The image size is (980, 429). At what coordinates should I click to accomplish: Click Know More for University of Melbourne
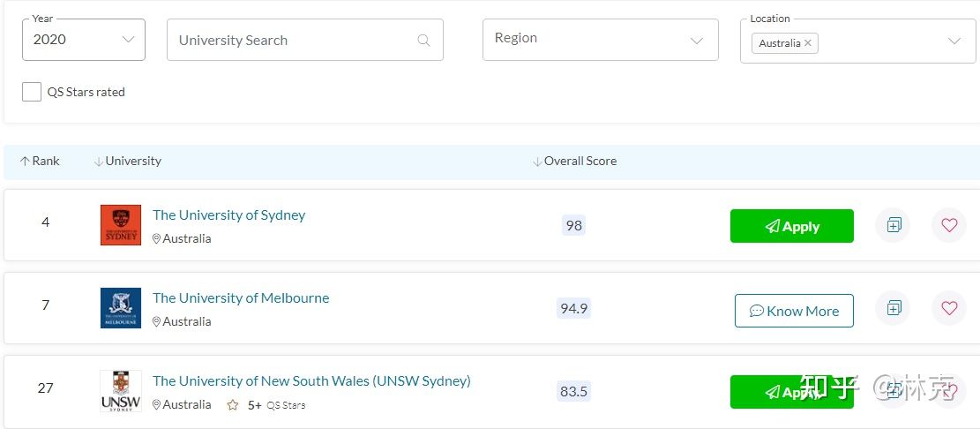pos(795,311)
